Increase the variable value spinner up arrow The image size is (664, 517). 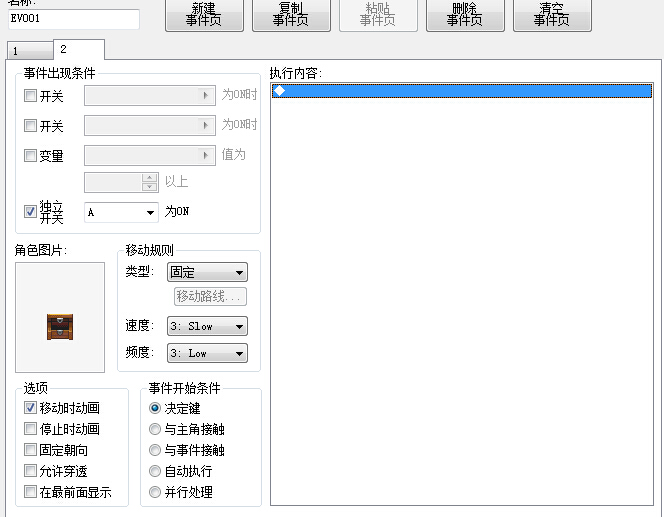tap(149, 177)
